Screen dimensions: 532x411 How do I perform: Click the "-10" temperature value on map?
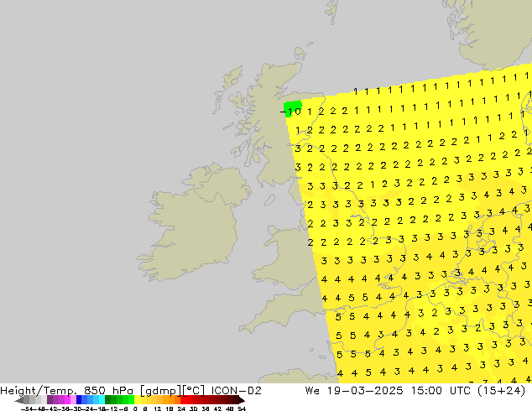(290, 112)
